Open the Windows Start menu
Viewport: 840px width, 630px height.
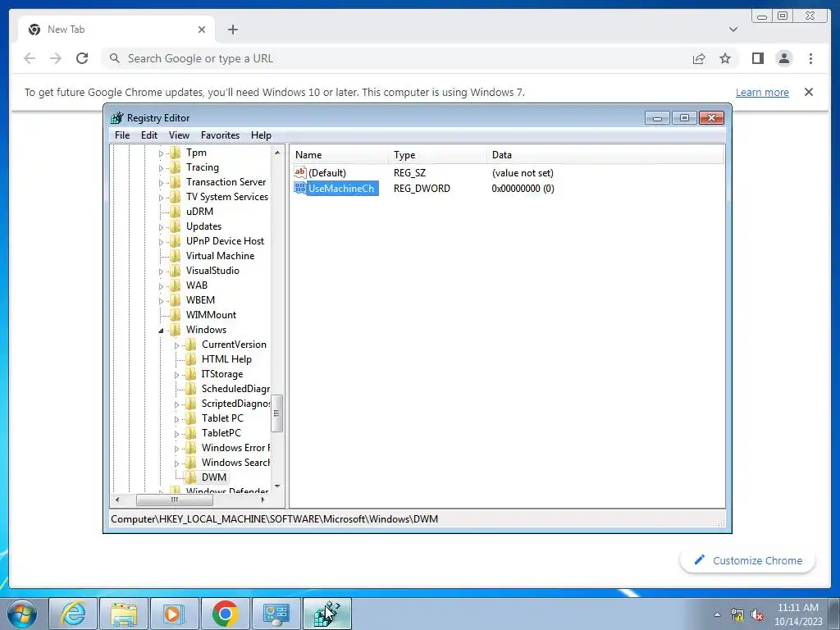click(22, 614)
